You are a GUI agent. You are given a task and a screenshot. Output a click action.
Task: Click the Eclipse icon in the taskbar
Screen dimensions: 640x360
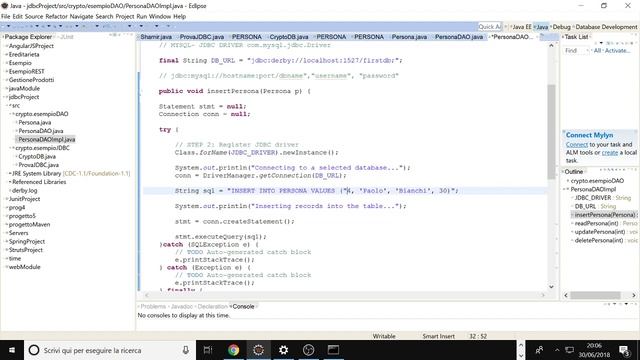tap(258, 350)
